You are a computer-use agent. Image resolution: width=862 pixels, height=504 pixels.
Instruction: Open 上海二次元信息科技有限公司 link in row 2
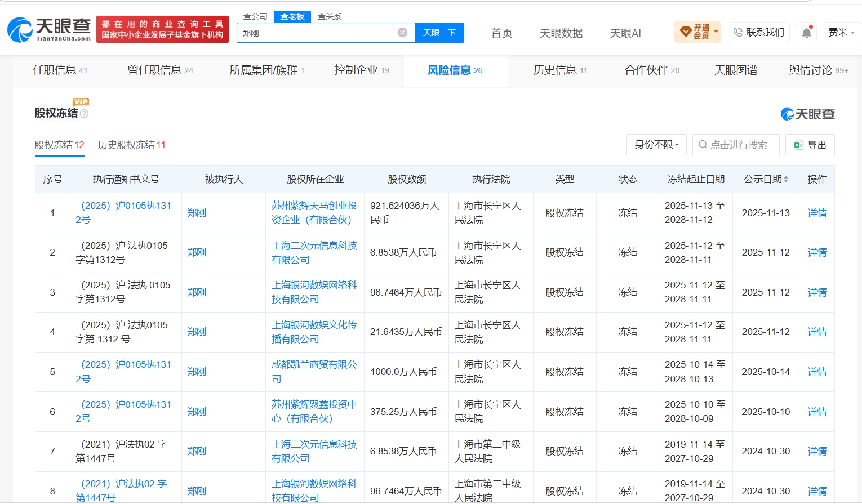pos(314,253)
